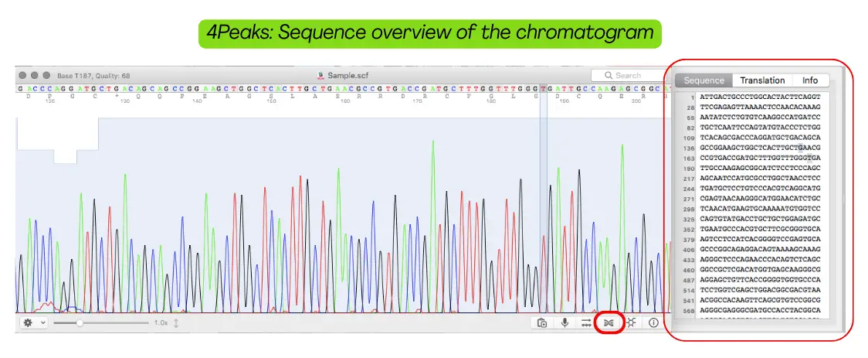Select sequence line numbered 352
Viewport: 868px width, 358px height.
(760, 229)
